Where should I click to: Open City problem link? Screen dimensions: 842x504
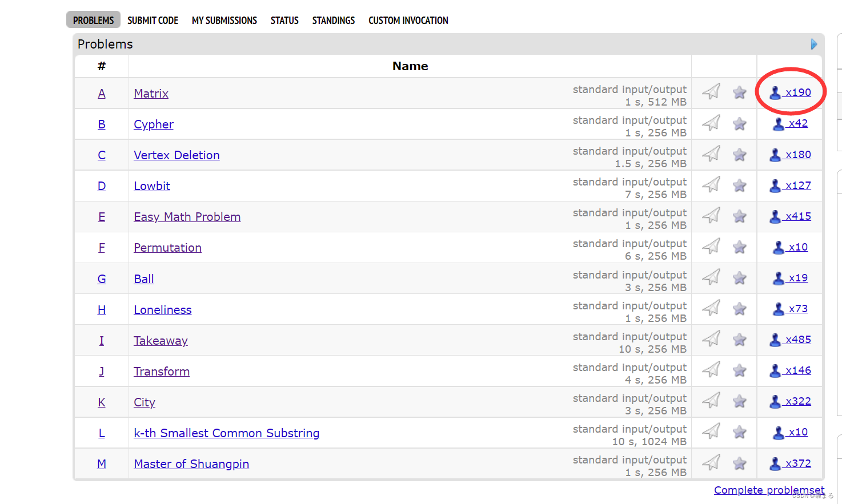pyautogui.click(x=145, y=402)
